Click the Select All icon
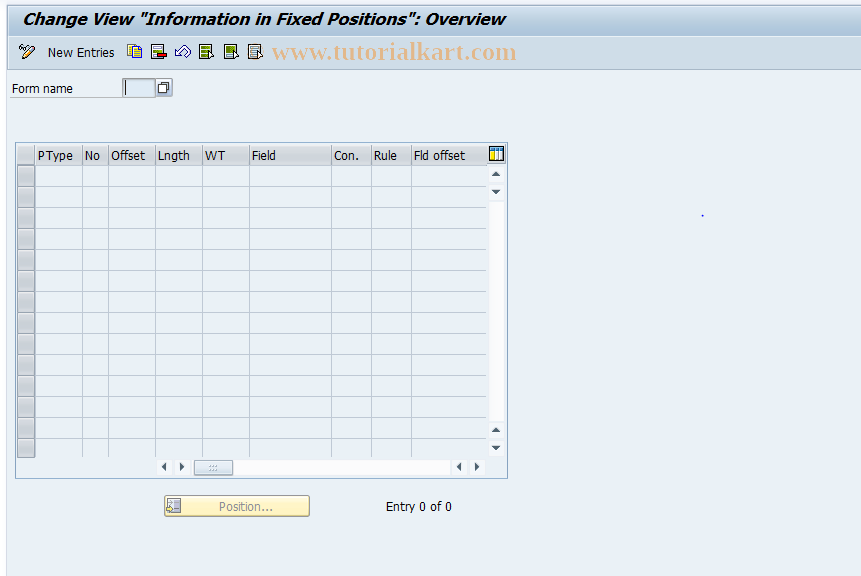The height and width of the screenshot is (576, 861). [x=206, y=52]
